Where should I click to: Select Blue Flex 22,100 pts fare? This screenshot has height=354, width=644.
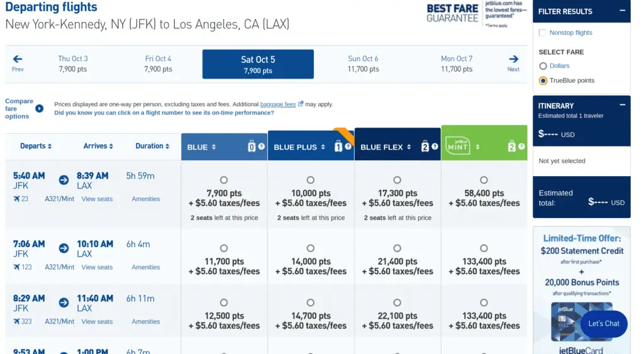point(397,302)
